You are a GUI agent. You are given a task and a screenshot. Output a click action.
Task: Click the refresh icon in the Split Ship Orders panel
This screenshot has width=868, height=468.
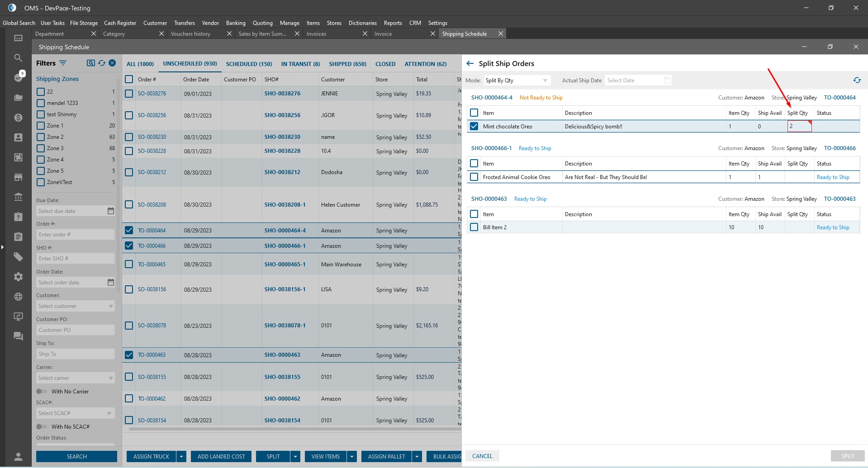click(857, 80)
